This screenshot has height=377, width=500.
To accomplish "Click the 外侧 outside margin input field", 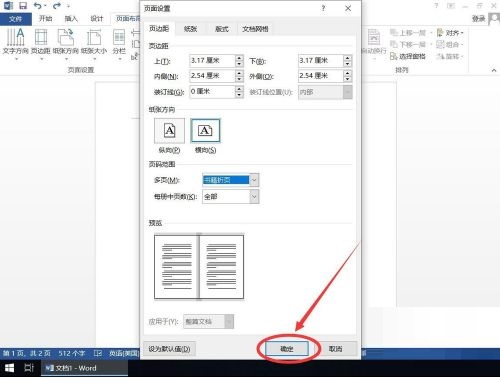I will (x=321, y=76).
